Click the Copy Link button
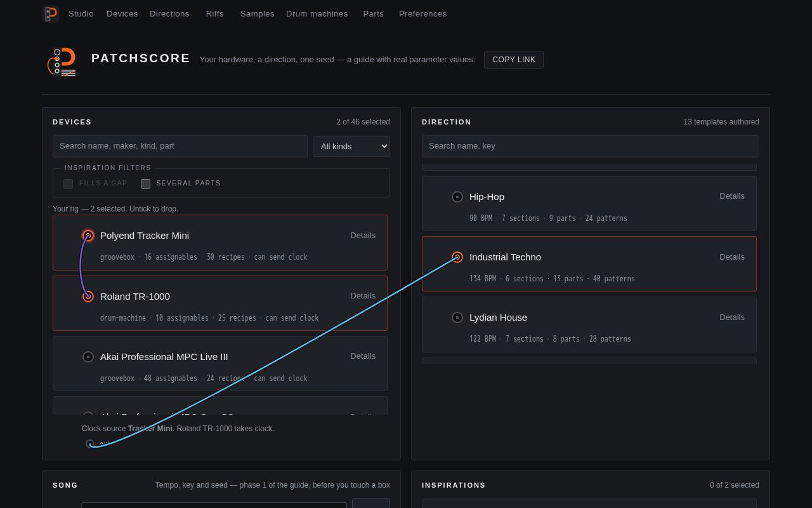Screen dimensions: 812x508 tap(514, 60)
